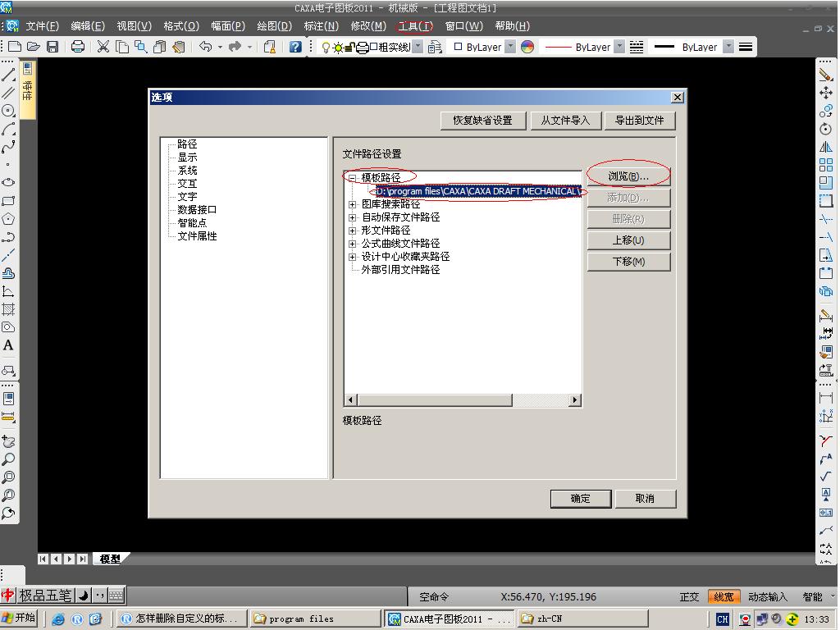Click the 恢复缺省设置 button

[x=482, y=120]
